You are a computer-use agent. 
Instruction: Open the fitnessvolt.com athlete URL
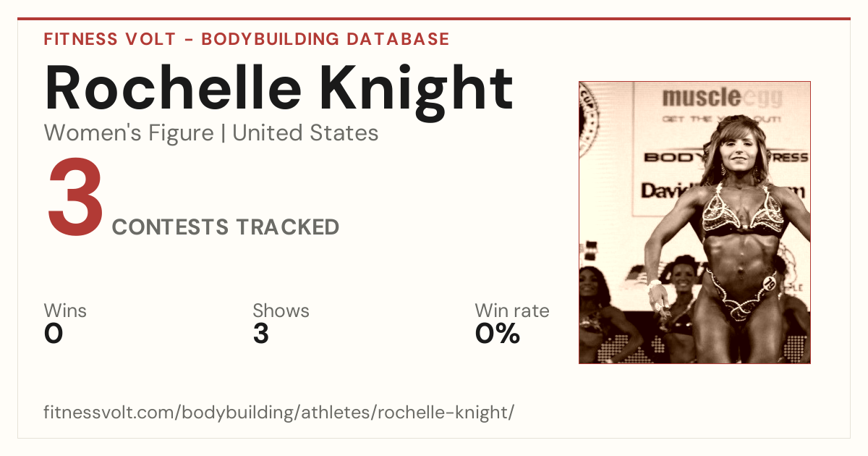click(x=279, y=413)
